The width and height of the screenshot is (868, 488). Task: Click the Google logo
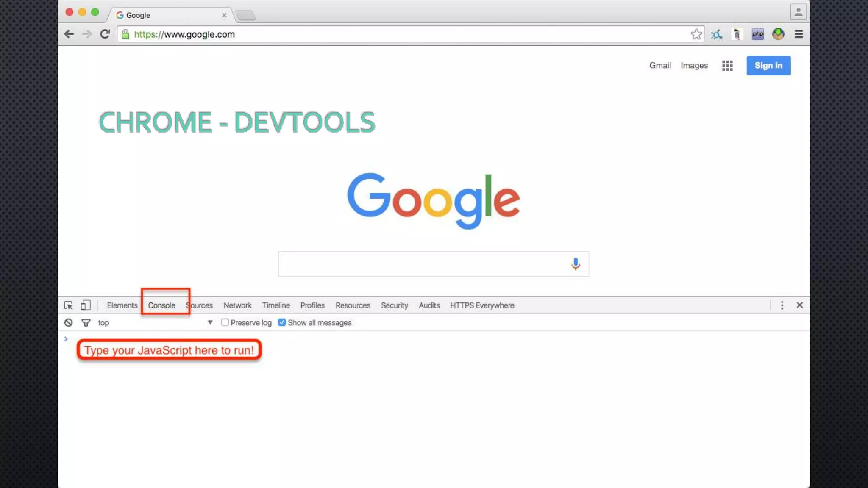[x=434, y=201]
